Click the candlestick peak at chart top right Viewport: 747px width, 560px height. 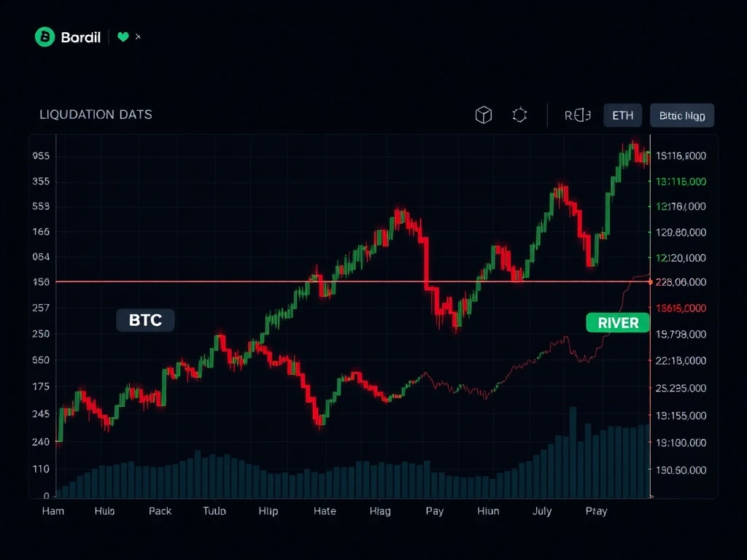click(632, 149)
